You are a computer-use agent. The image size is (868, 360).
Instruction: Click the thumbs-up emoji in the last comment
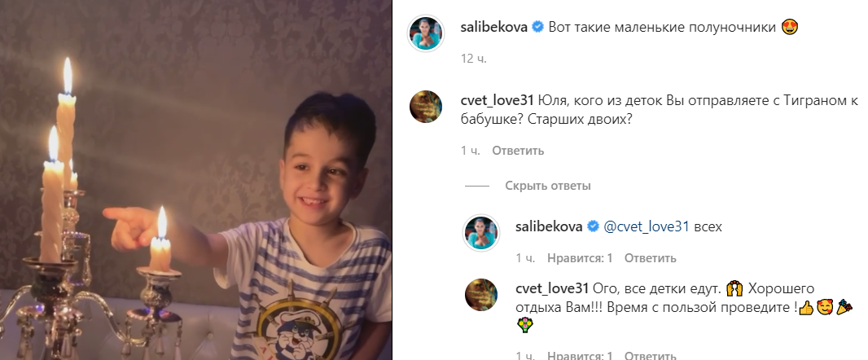coord(806,309)
